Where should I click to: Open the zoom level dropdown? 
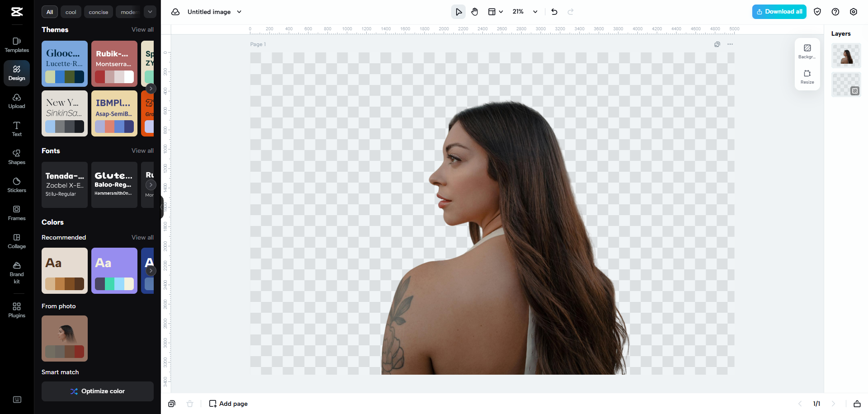pos(535,11)
